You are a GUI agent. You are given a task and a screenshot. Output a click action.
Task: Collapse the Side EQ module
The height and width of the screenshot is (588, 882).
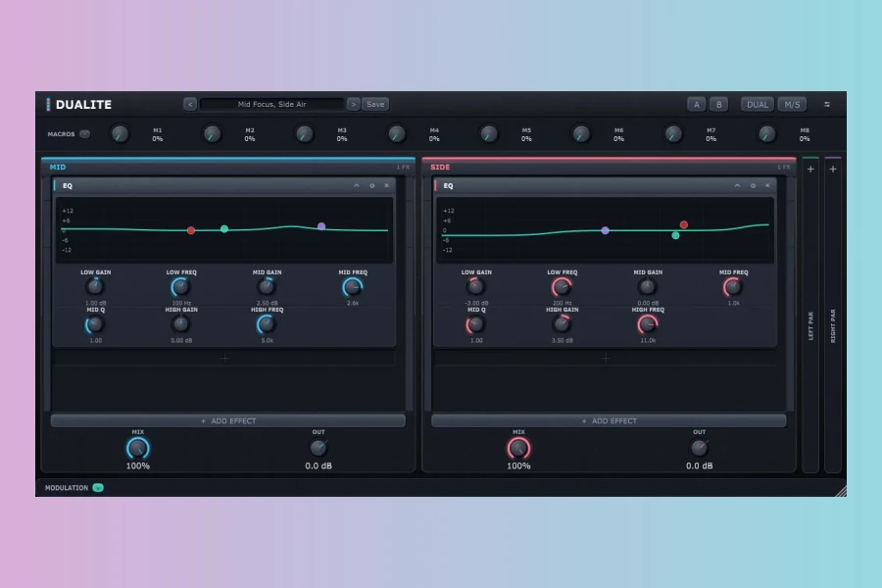coord(737,185)
